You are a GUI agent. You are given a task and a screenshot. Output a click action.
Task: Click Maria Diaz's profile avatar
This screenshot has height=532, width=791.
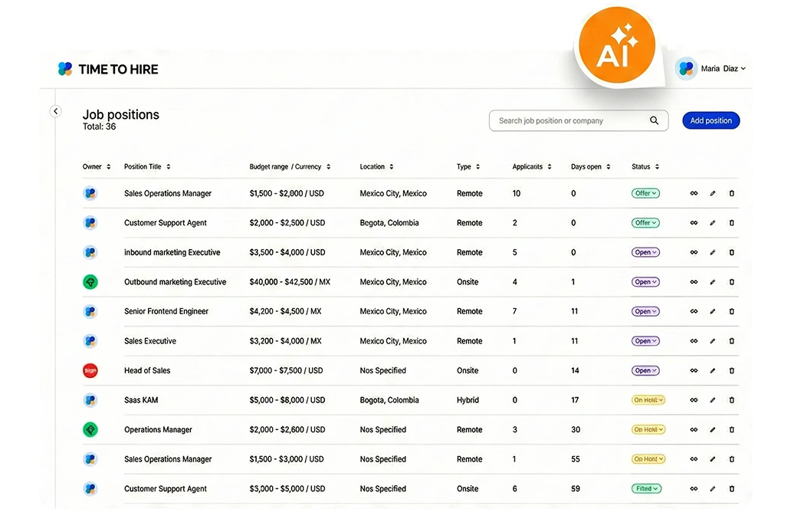(x=686, y=68)
